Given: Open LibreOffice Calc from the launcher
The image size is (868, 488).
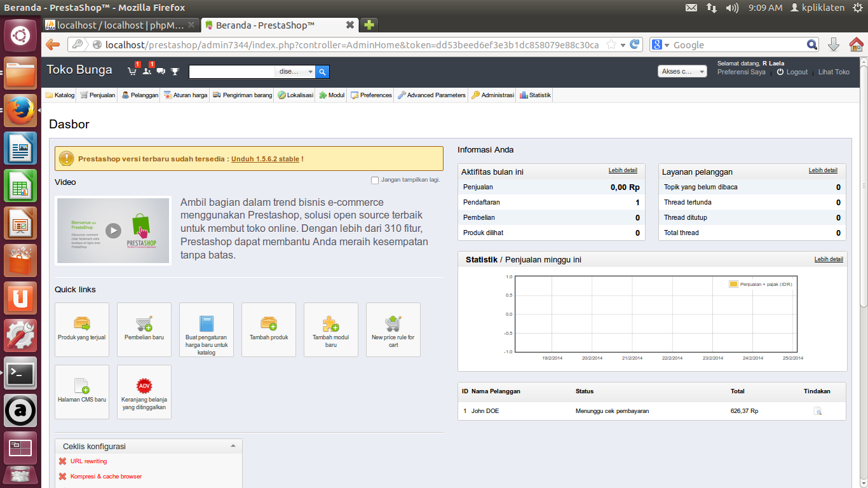Looking at the screenshot, I should point(20,186).
